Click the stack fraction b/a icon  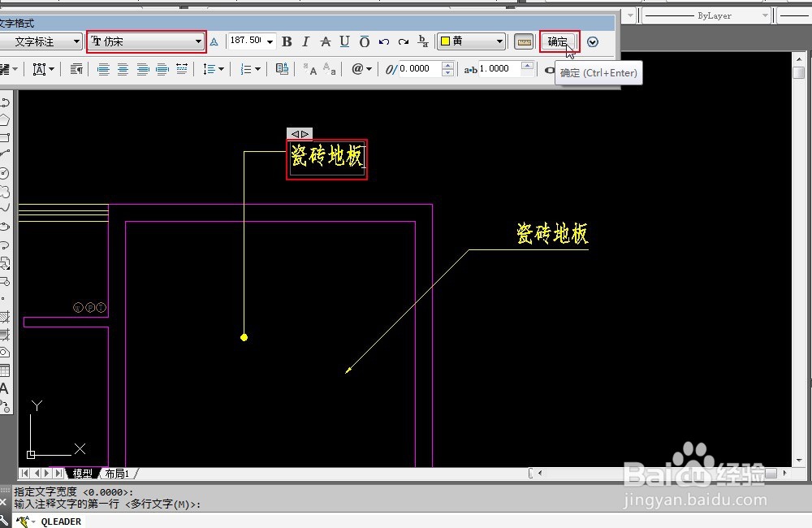coord(423,42)
